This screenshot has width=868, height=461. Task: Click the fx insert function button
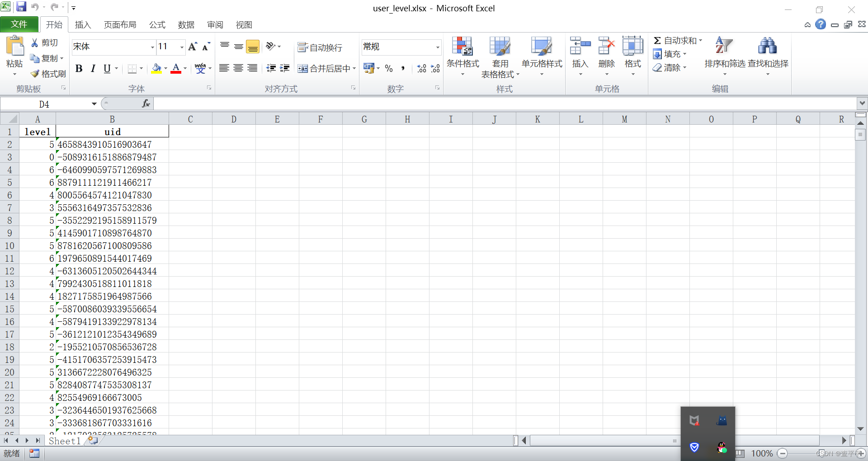click(x=146, y=104)
